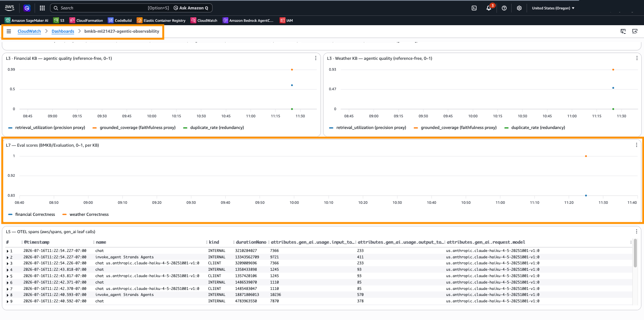The width and height of the screenshot is (644, 320).
Task: Toggle the hamburger navigation menu
Action: pyautogui.click(x=9, y=31)
